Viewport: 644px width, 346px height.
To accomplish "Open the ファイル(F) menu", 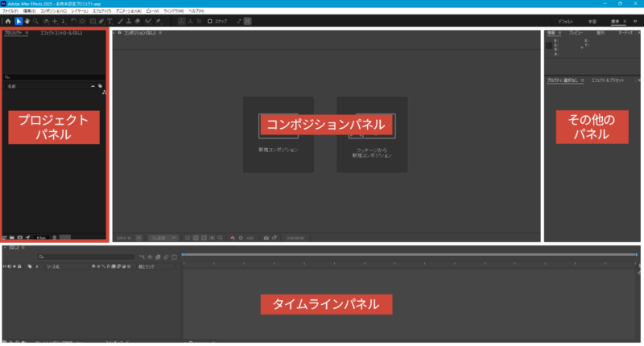I will pos(10,11).
